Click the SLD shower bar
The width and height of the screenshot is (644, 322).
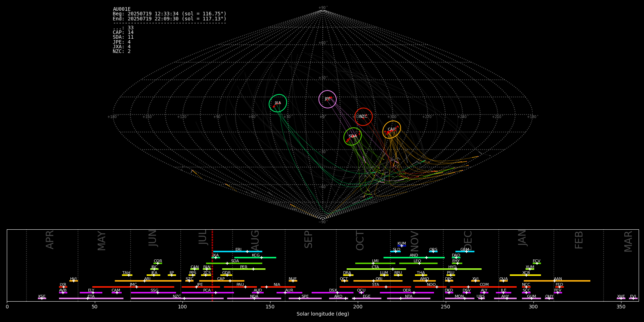click(395, 252)
